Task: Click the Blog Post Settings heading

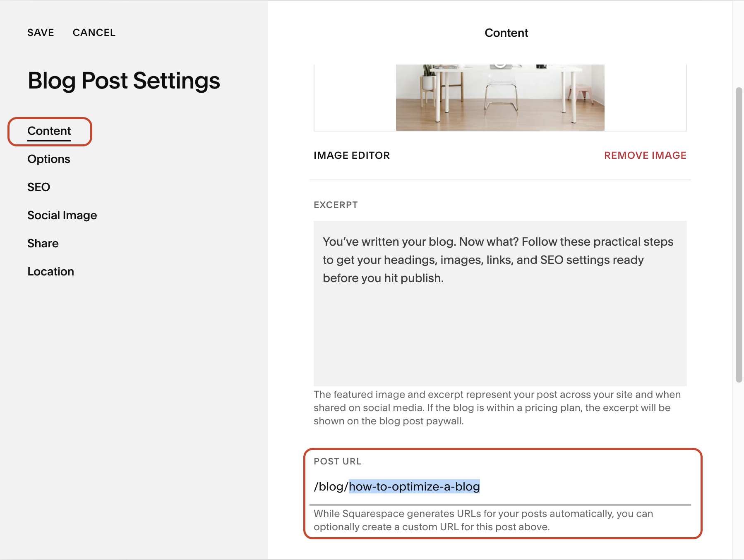Action: pyautogui.click(x=124, y=81)
